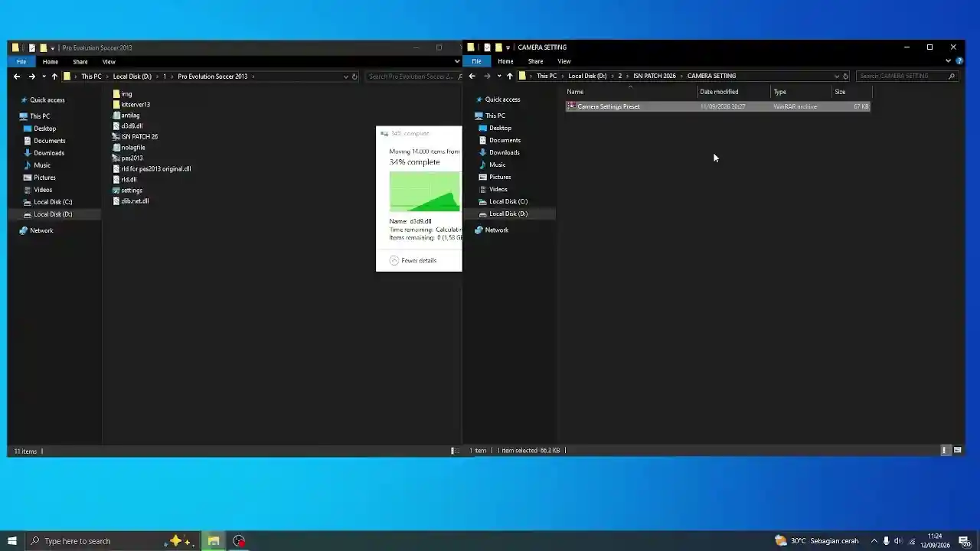Open the Share tab in Pro Evolution Soccer window
Screen dimensions: 980x551
tap(80, 62)
